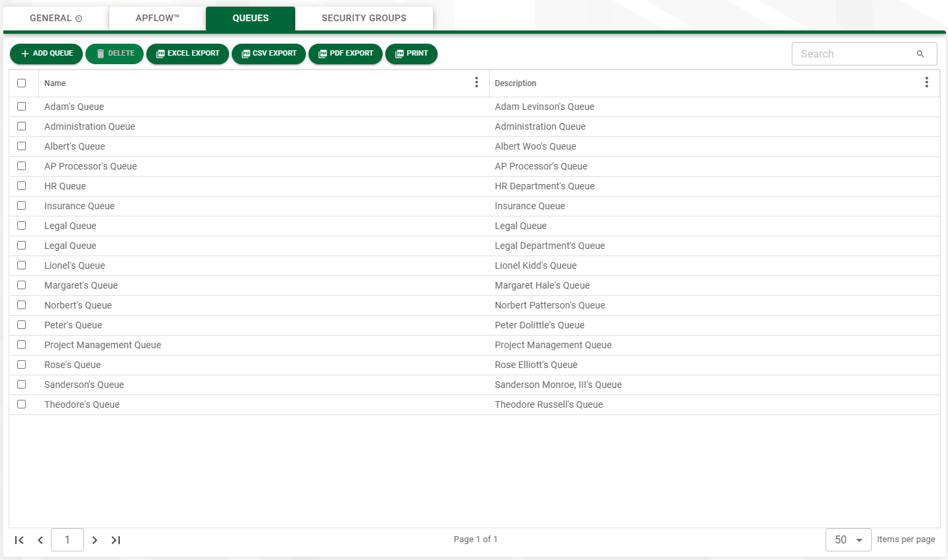This screenshot has height=560, width=948.
Task: Export the table as PDF
Action: [x=346, y=54]
